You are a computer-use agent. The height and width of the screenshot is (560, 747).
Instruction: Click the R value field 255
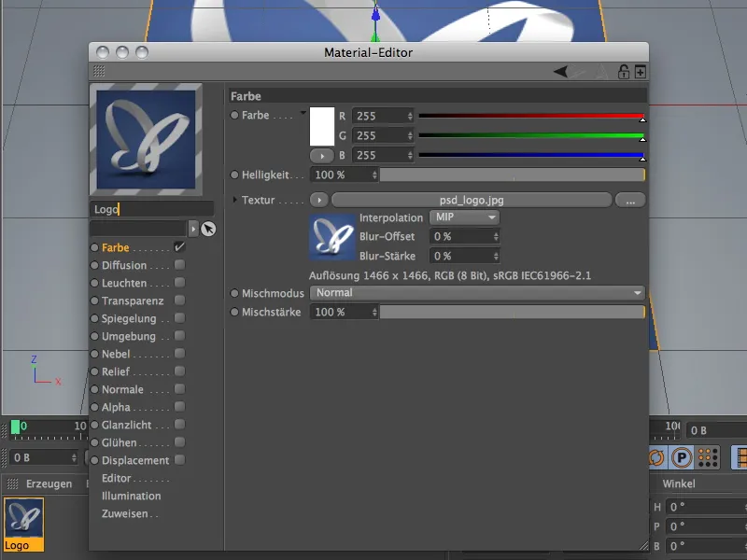(x=383, y=116)
